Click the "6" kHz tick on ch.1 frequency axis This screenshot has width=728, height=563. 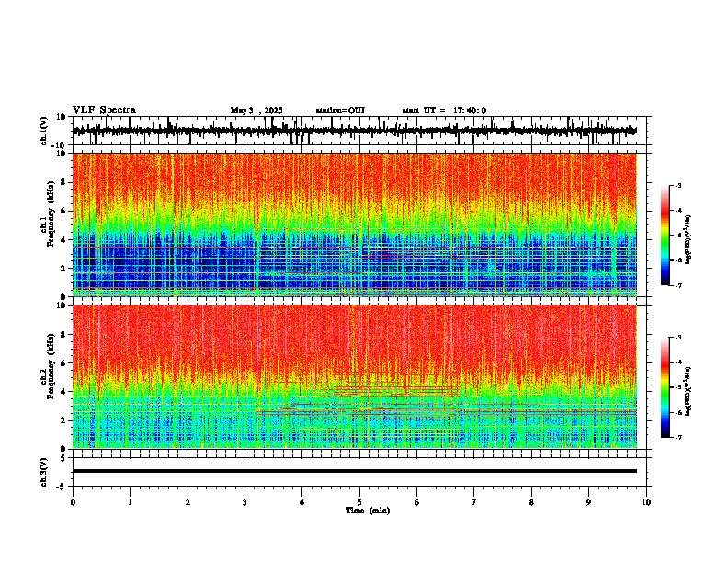tap(63, 211)
